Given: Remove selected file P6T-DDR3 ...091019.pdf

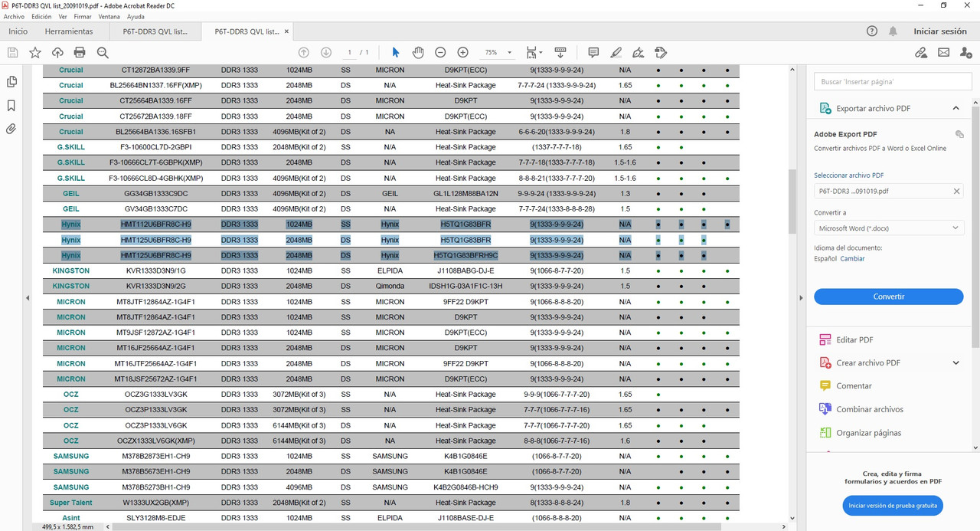Looking at the screenshot, I should click(x=956, y=192).
